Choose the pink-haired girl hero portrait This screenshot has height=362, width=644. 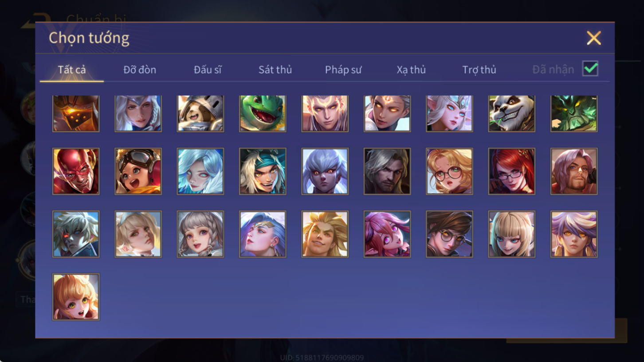click(x=387, y=234)
